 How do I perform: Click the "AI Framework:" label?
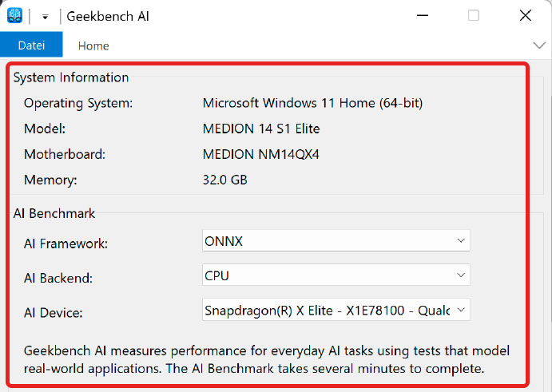[66, 244]
